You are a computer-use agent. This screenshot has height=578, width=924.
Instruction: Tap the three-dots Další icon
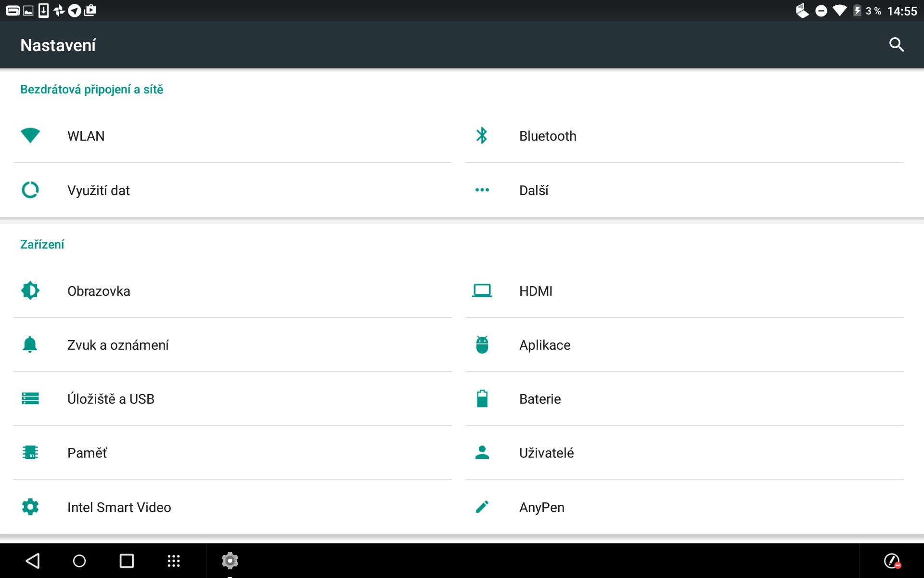point(482,190)
